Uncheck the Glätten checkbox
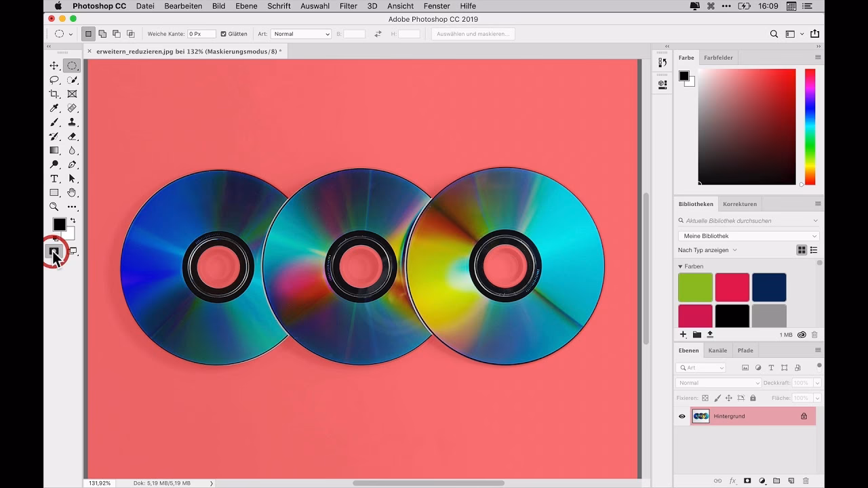The height and width of the screenshot is (488, 868). tap(224, 34)
